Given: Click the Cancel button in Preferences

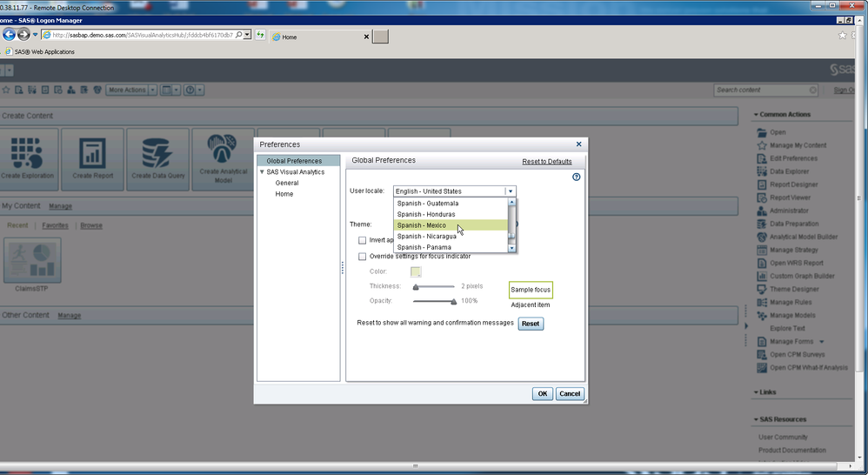Looking at the screenshot, I should click(570, 393).
